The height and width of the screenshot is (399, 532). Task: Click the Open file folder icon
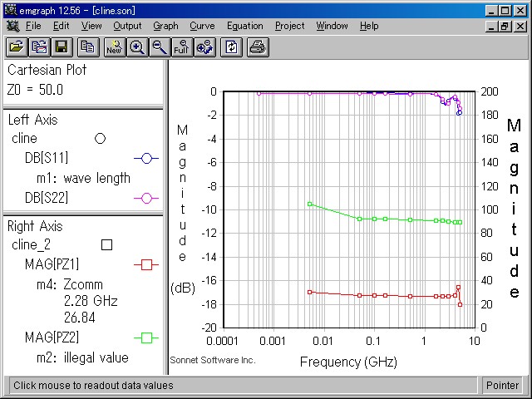[17, 47]
